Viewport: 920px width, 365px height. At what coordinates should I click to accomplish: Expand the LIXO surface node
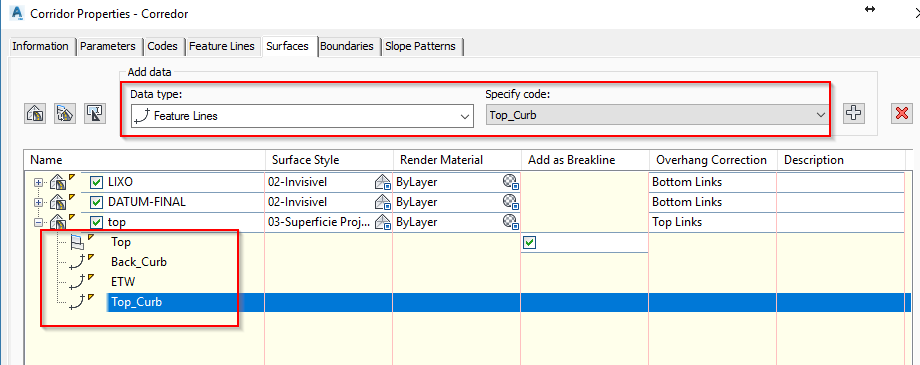pos(39,182)
